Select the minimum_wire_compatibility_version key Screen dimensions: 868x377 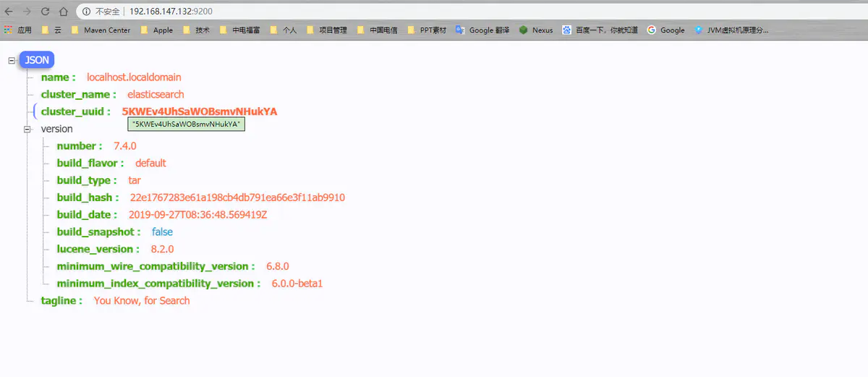tap(156, 266)
